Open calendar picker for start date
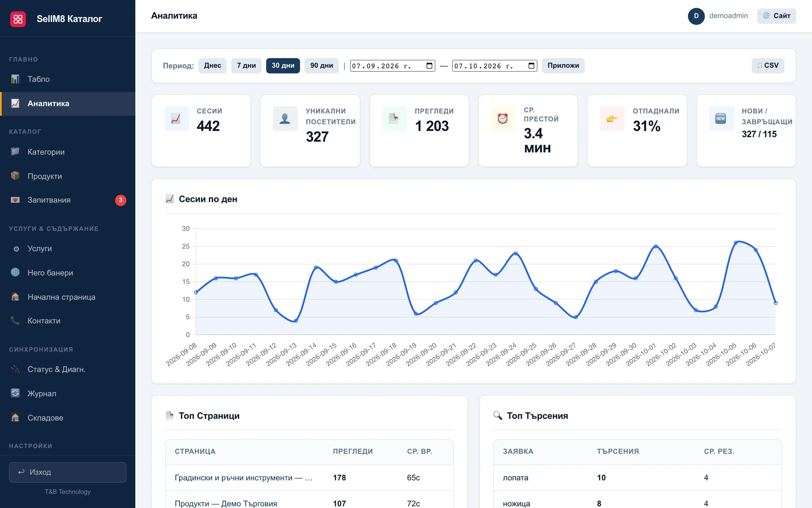 click(x=429, y=66)
